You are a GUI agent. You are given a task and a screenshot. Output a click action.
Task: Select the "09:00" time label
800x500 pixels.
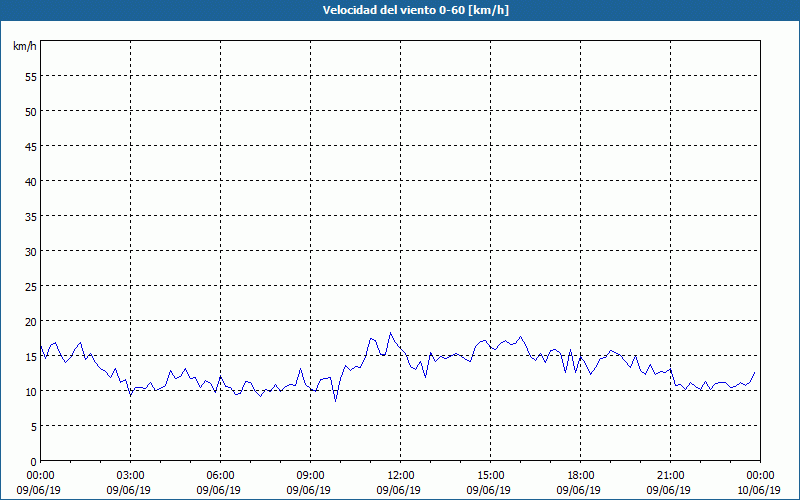click(310, 476)
